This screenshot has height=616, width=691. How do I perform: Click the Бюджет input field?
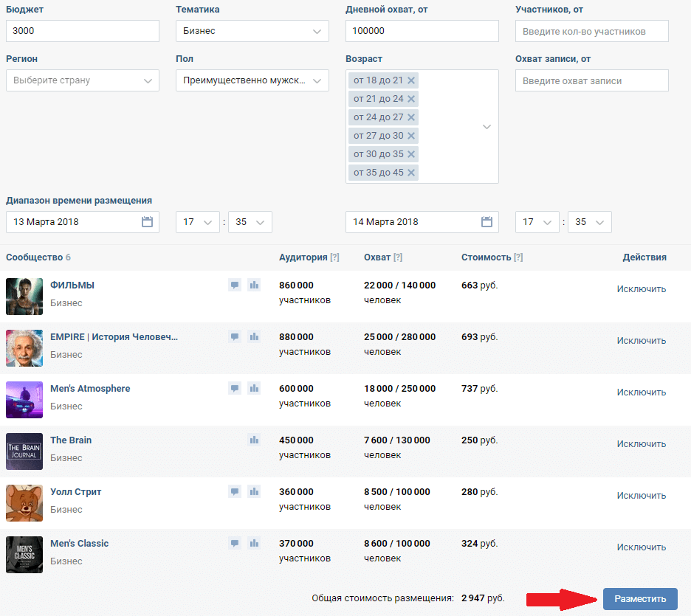(82, 31)
